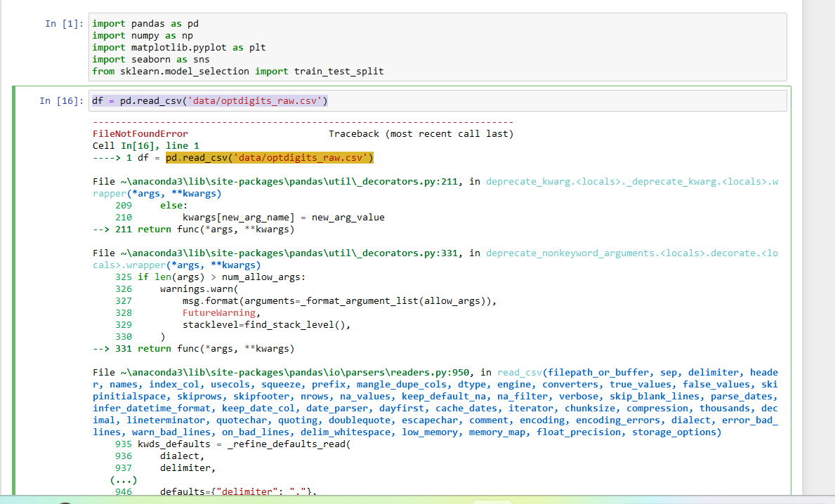Click the 'import matplotlib.pyplot as plt' line
Screen dimensions: 835x504
pos(179,47)
